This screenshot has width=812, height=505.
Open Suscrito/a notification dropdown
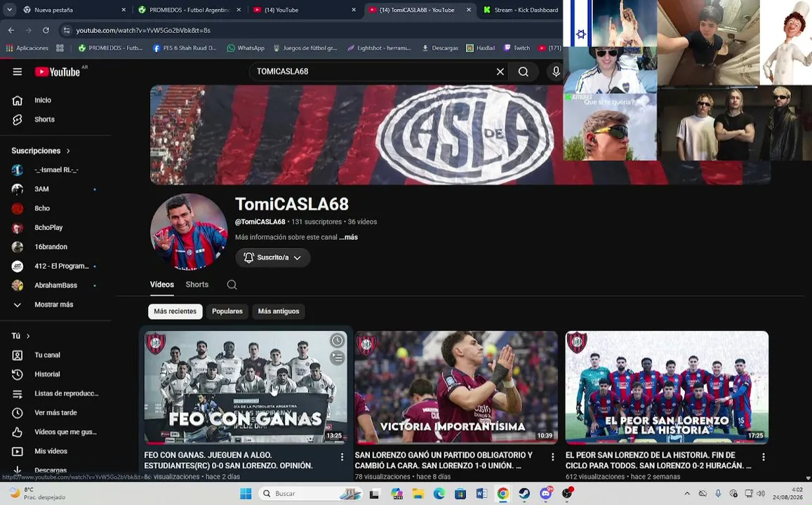click(273, 257)
